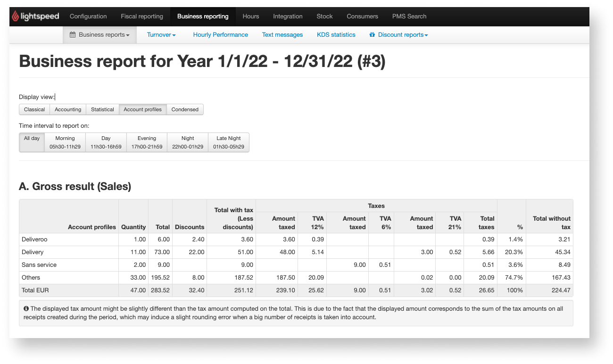
Task: Choose the Statistical display view
Action: click(102, 109)
